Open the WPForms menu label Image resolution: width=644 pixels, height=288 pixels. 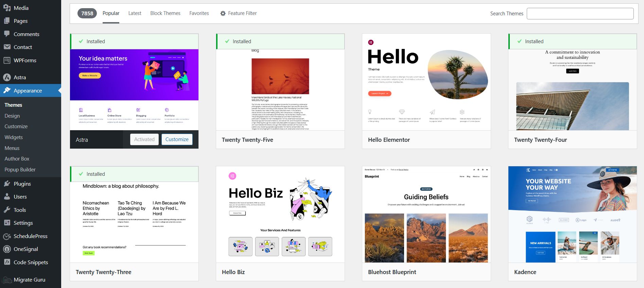tap(25, 60)
